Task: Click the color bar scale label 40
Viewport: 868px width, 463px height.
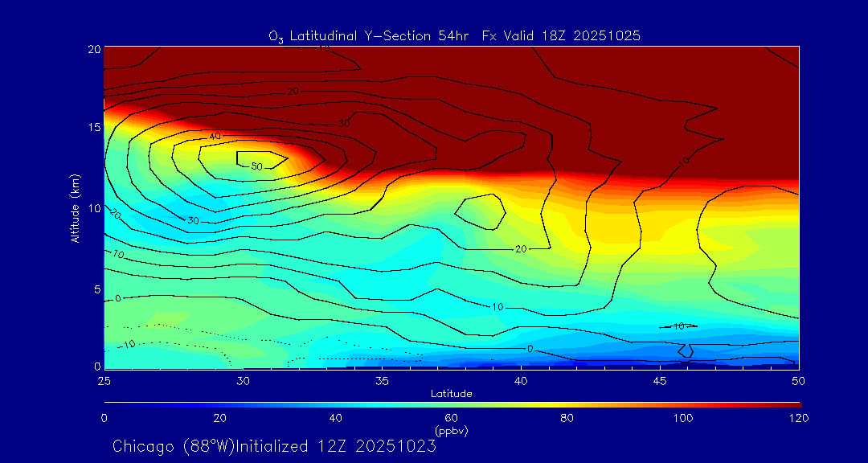Action: coord(336,418)
